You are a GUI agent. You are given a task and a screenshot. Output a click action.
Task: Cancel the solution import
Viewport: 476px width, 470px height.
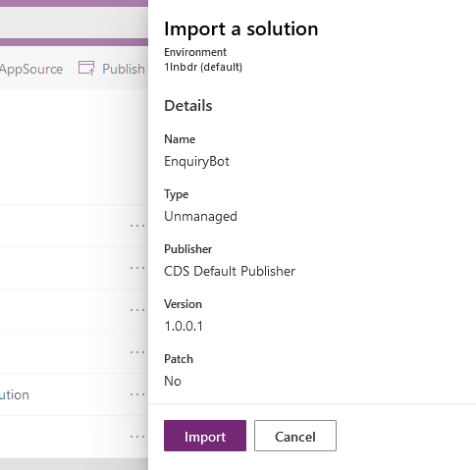pyautogui.click(x=295, y=436)
